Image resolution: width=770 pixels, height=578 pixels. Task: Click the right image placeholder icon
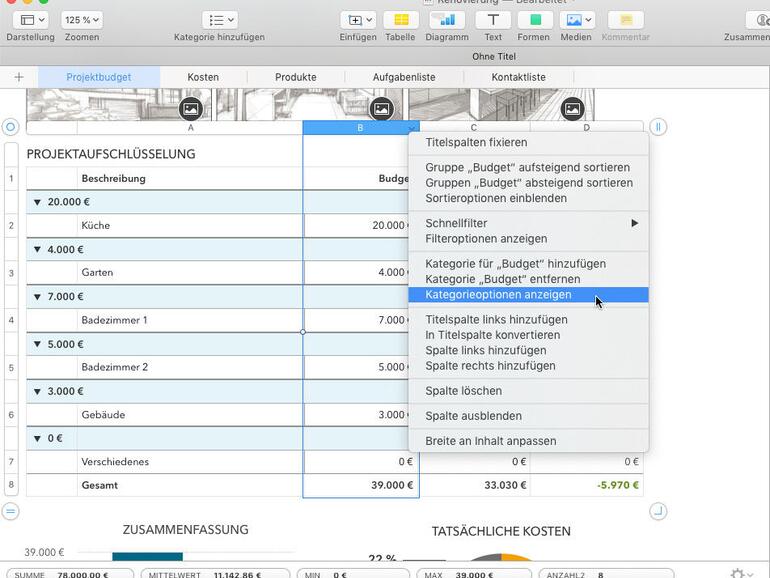[x=573, y=109]
